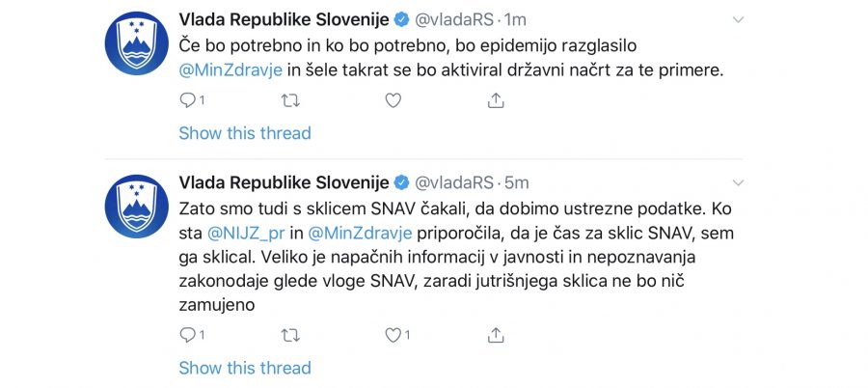Open Vlada Republike Slovenije name on second tweet
868x388 pixels.
tap(284, 182)
